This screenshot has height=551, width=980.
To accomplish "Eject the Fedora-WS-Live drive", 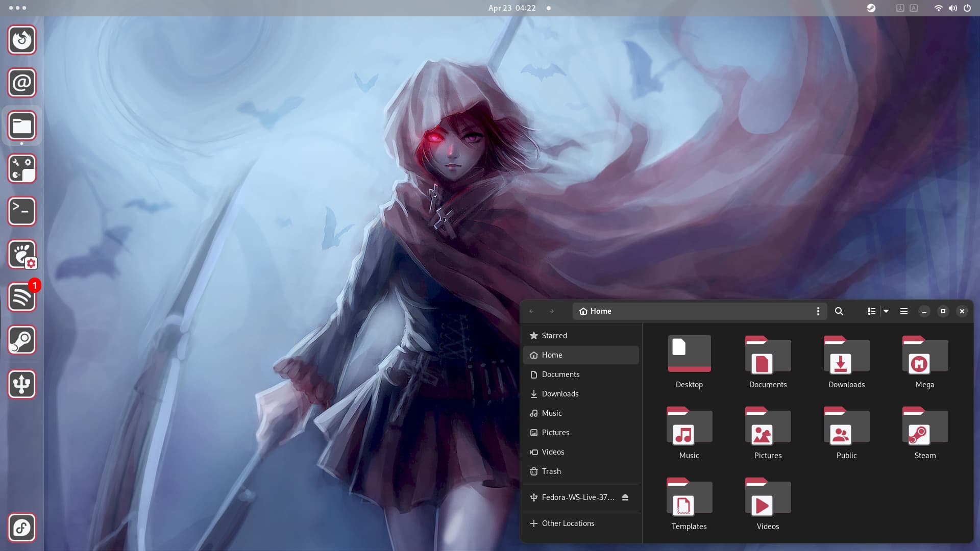I will tap(625, 497).
